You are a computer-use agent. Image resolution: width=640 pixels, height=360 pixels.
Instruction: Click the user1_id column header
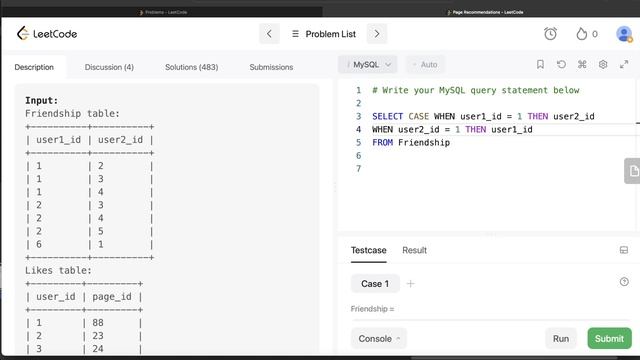click(58, 140)
